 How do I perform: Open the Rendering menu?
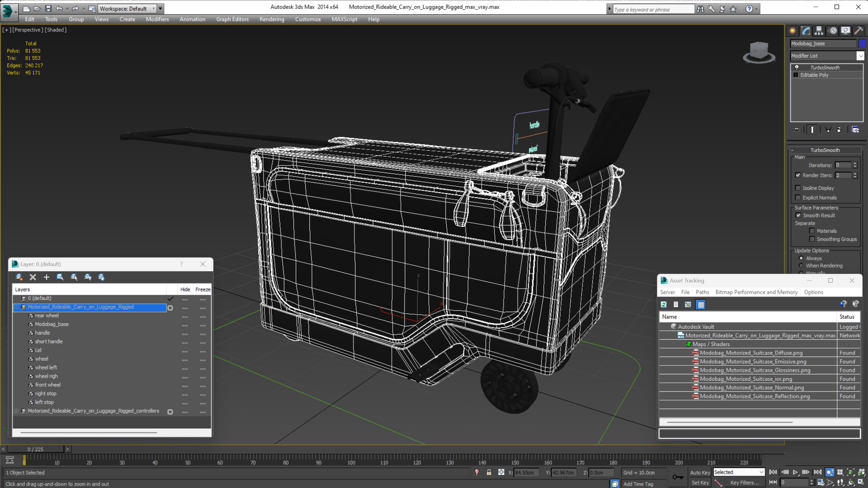point(272,19)
